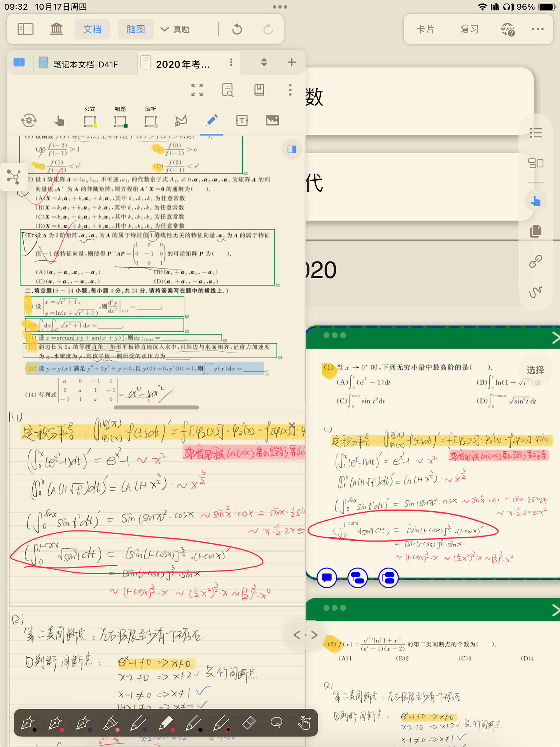Screen dimensions: 560x747
Task: Expand the first green card chevron
Action: click(555, 338)
